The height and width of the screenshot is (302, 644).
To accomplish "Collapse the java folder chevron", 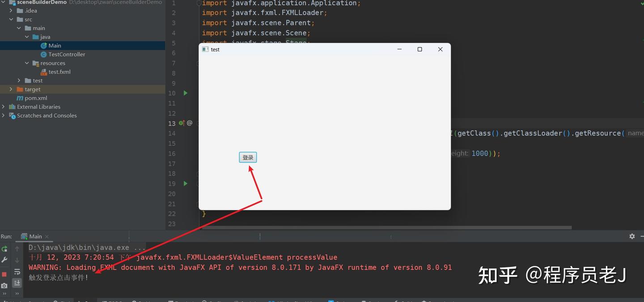I will click(27, 37).
